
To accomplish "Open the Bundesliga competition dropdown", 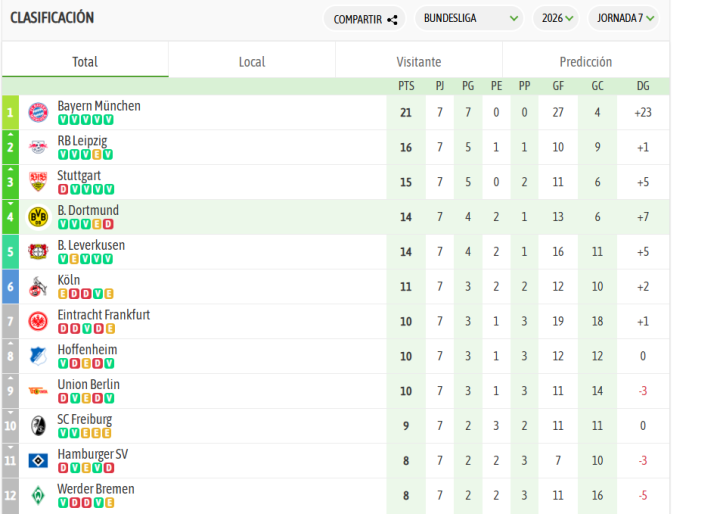I will coord(471,18).
